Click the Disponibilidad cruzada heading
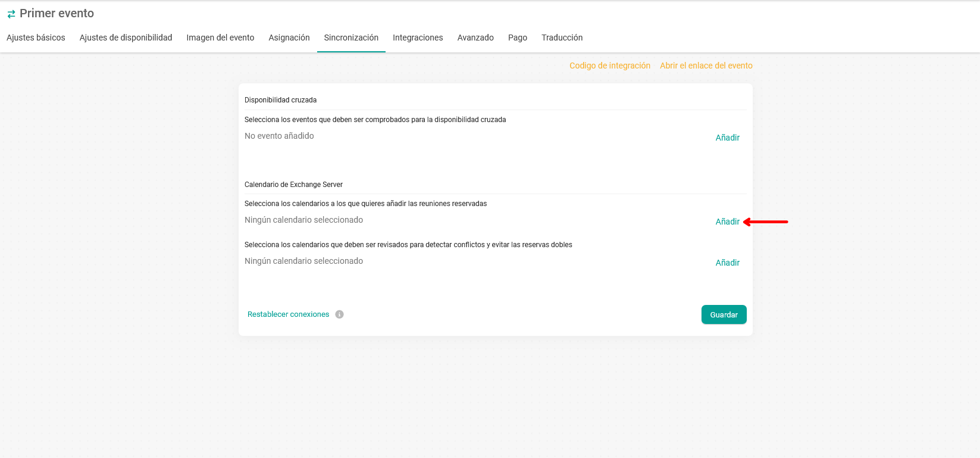This screenshot has height=458, width=980. (x=280, y=100)
